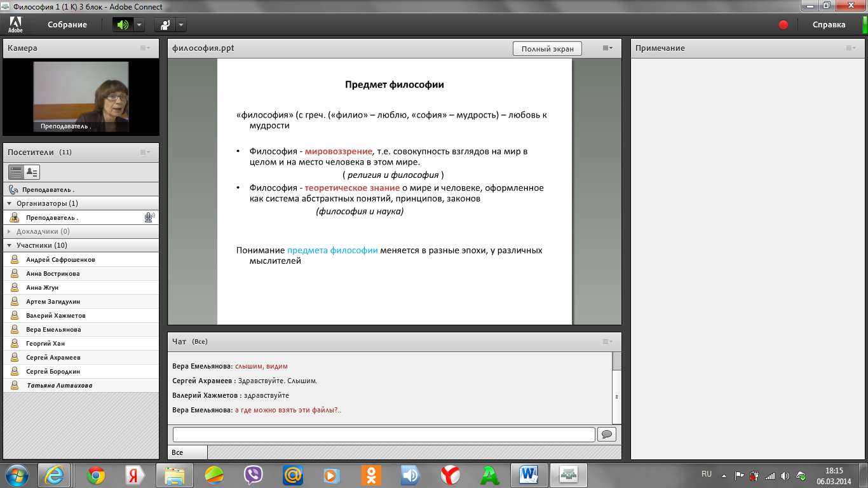This screenshot has height=488, width=868.
Task: Select attendee Сергей Бородкин
Action: (81, 371)
